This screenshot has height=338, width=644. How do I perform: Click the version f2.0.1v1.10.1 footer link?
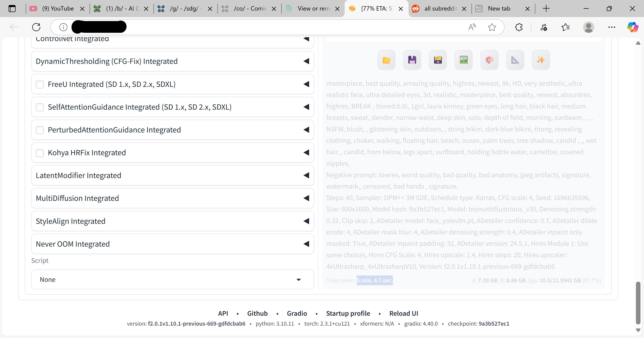(197, 324)
